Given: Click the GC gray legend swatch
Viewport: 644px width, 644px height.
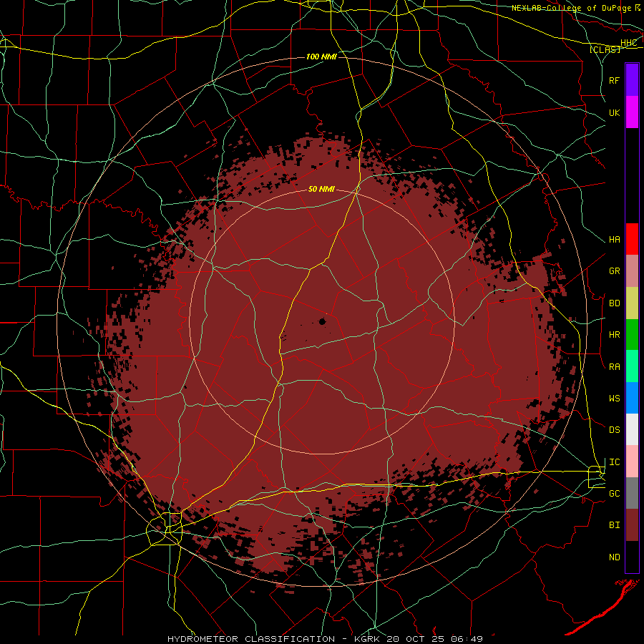Looking at the screenshot, I should tap(632, 493).
